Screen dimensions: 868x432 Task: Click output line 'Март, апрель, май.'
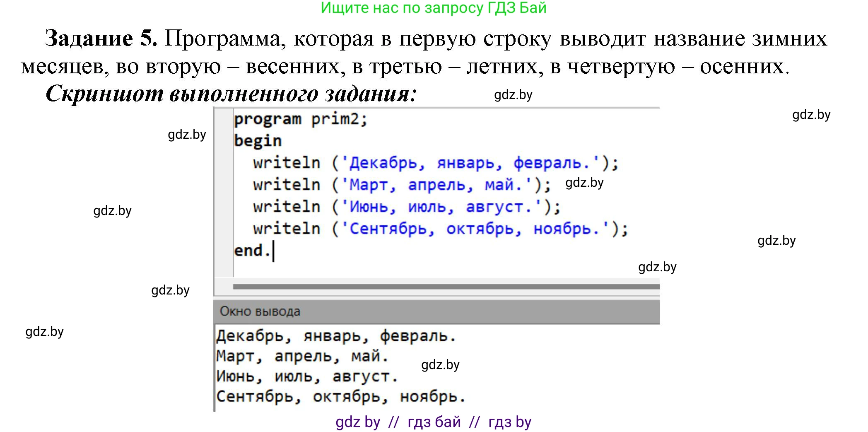tap(302, 356)
